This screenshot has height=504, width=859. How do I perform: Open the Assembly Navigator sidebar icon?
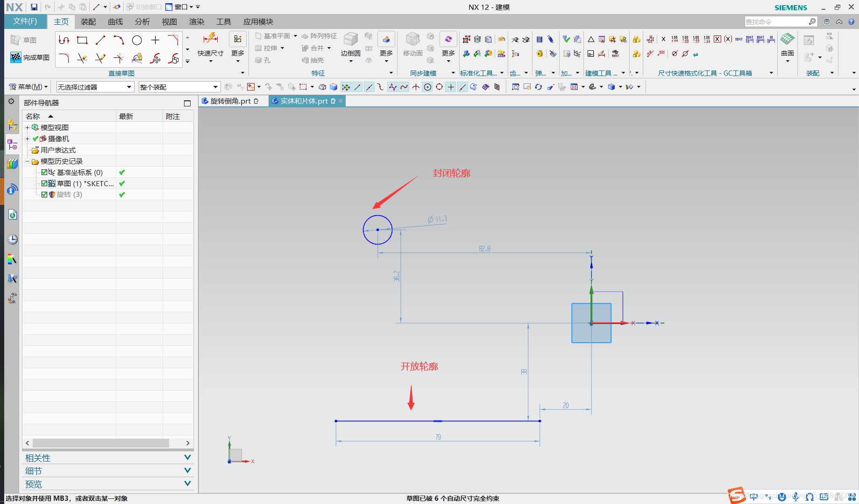pyautogui.click(x=12, y=125)
